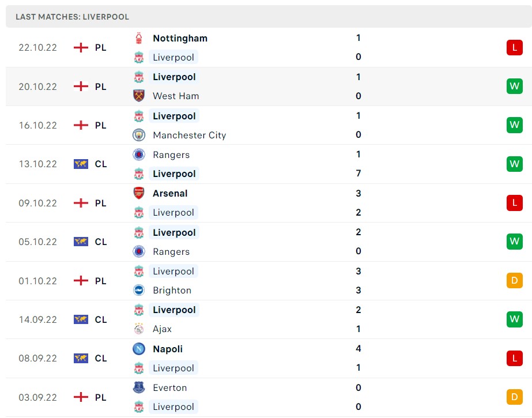This screenshot has width=532, height=418.
Task: Click the CL flag icon for 08.09.22 match
Action: tap(81, 358)
